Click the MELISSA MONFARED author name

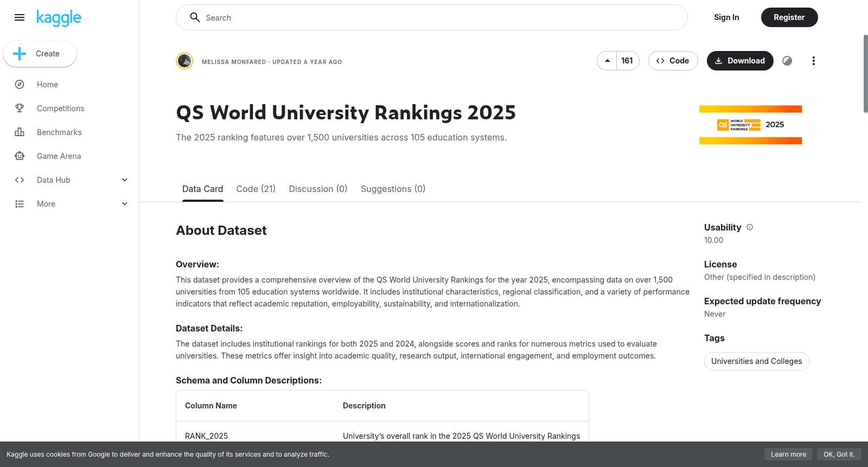click(x=234, y=62)
